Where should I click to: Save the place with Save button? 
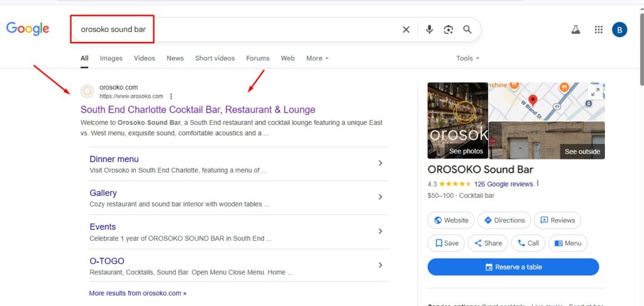[446, 243]
